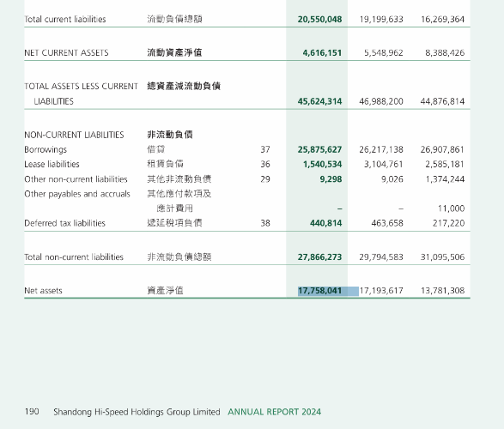Select Total non-current liabilities value 27,866,273

click(319, 257)
